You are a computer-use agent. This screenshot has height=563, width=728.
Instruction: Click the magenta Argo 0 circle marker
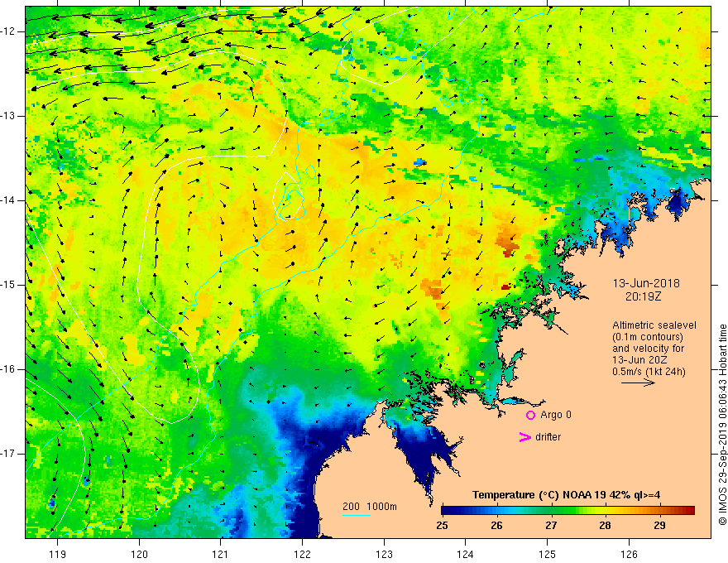tap(530, 416)
